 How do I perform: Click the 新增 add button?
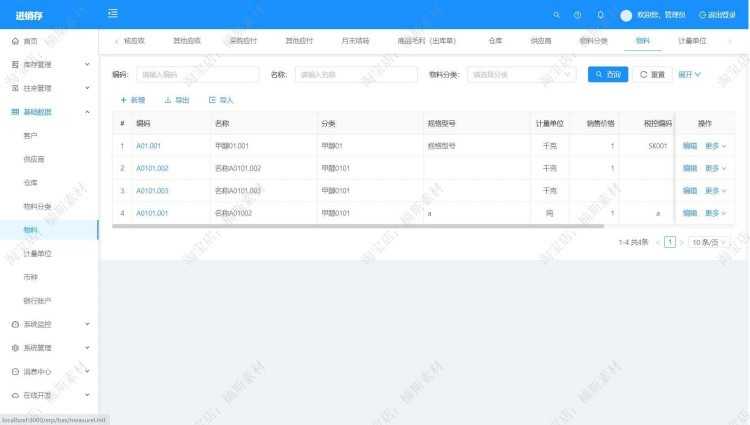point(132,100)
